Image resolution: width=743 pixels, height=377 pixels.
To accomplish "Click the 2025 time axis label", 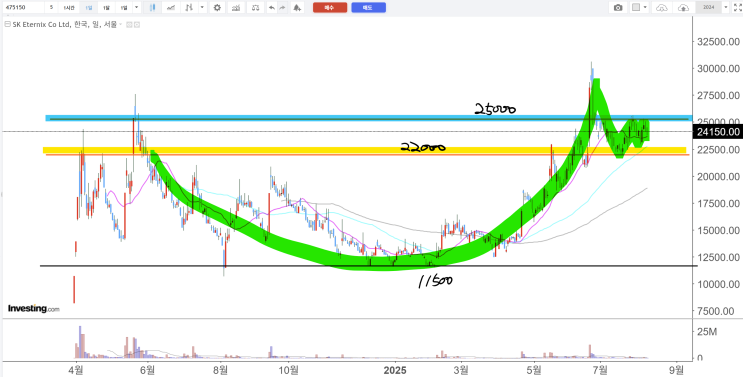I will click(395, 370).
